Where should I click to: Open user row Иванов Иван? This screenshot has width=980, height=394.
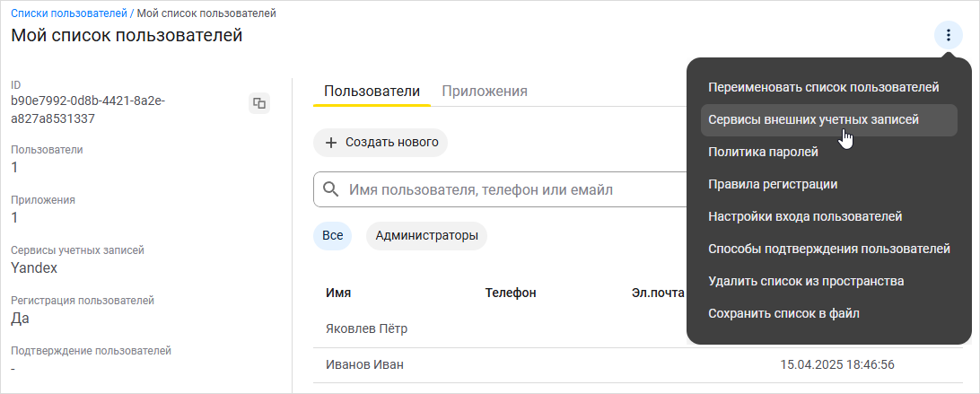(637, 364)
